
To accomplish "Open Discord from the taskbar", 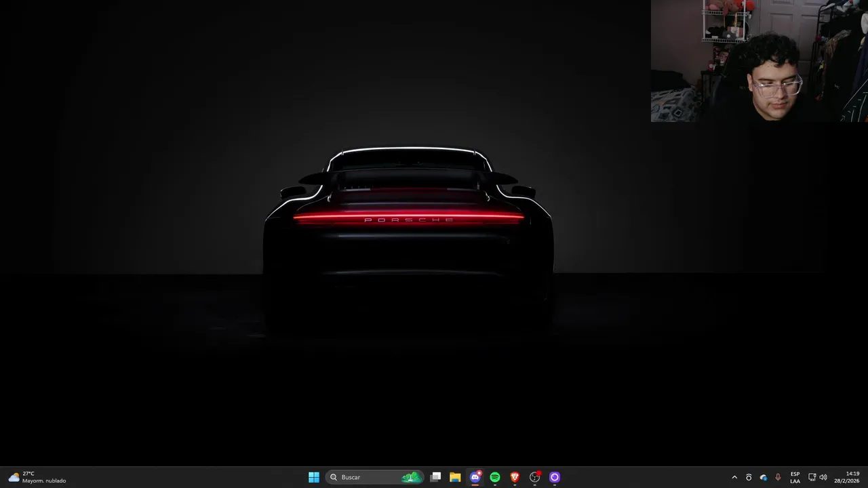I will tap(475, 477).
